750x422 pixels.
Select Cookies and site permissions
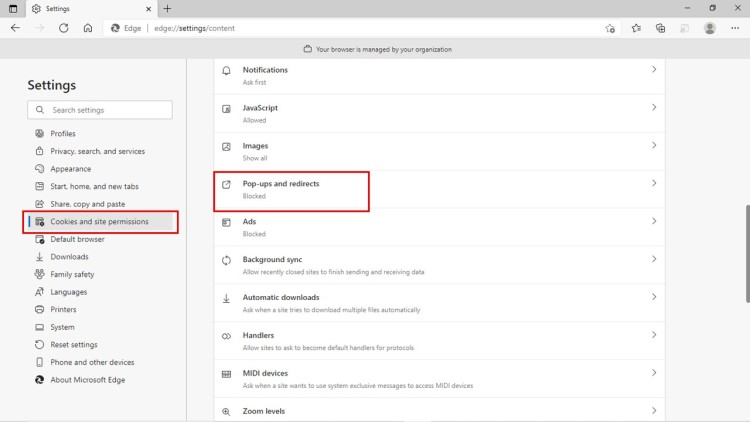point(99,221)
